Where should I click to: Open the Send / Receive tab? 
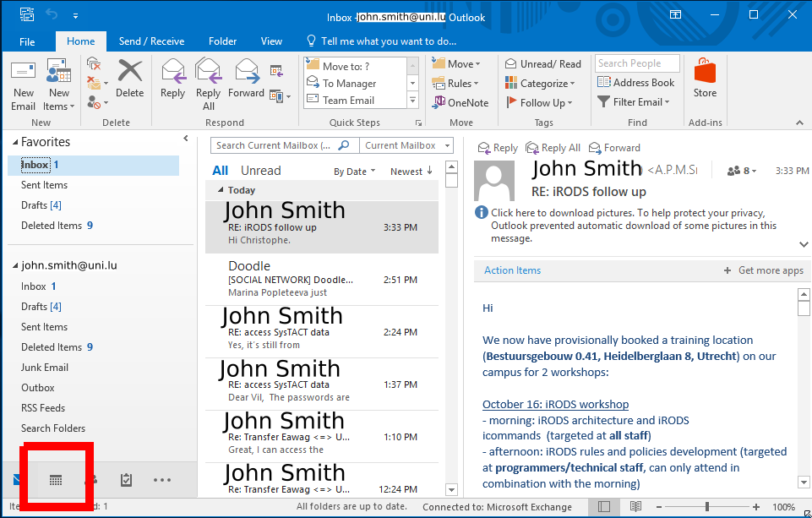click(x=151, y=41)
